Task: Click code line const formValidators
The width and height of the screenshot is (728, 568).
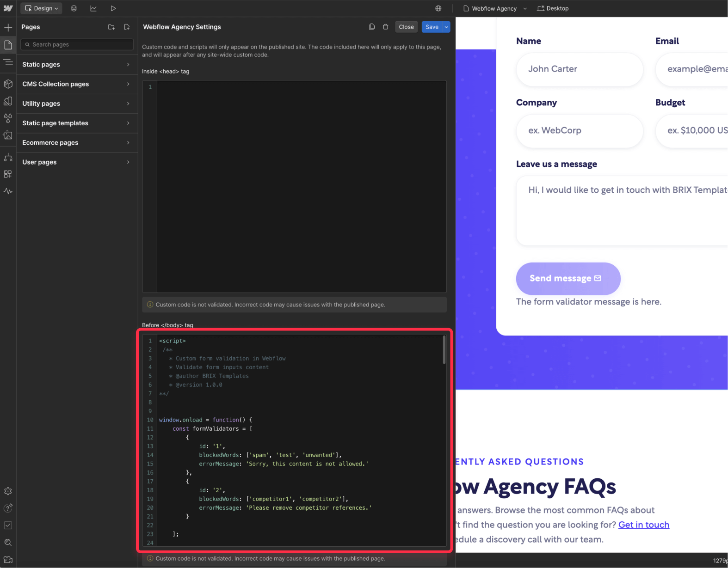Action: coord(212,428)
